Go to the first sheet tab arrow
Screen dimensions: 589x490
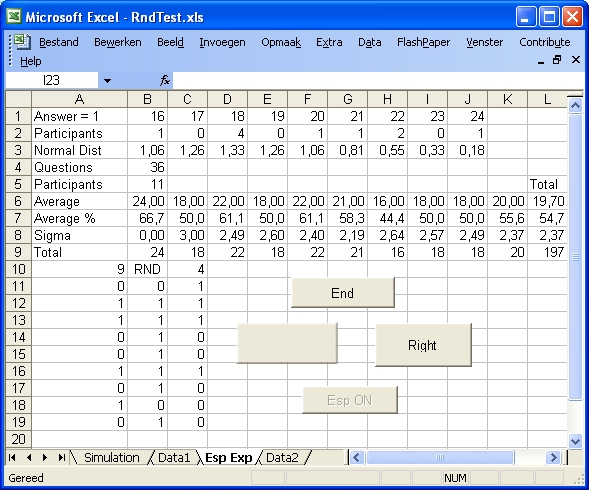[12, 457]
